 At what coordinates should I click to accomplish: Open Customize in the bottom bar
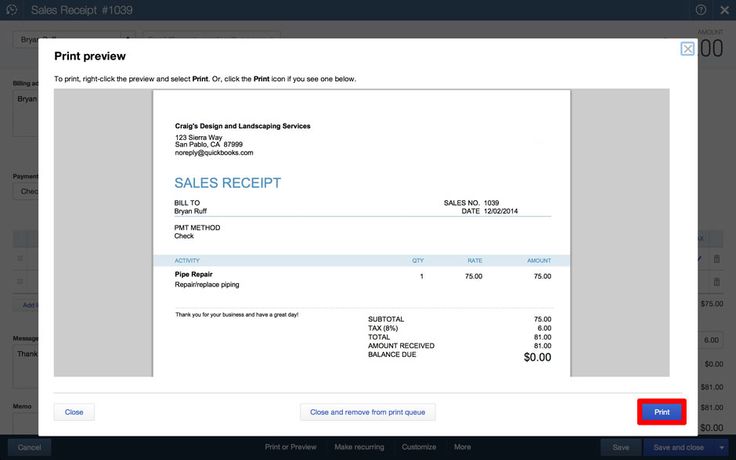419,447
